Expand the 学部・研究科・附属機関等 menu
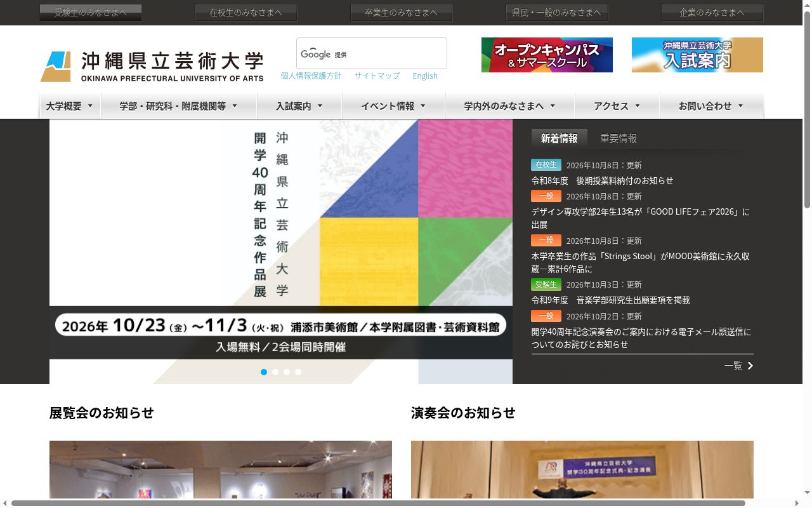 tap(179, 106)
